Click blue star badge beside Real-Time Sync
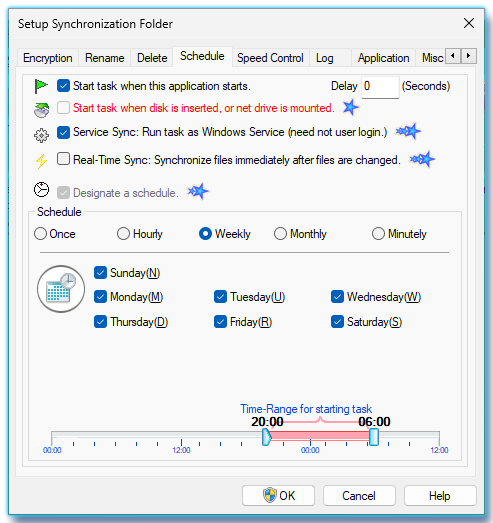This screenshot has width=493, height=523. click(x=422, y=159)
